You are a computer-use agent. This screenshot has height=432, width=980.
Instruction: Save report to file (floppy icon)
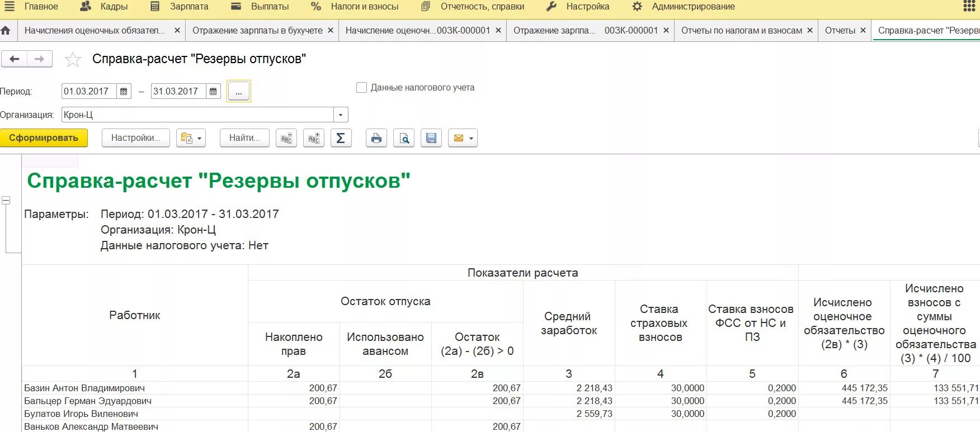click(431, 138)
